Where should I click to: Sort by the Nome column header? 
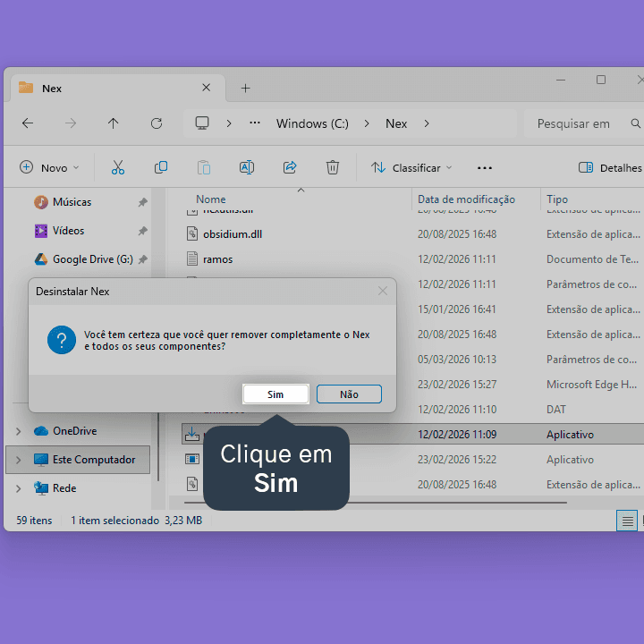(x=211, y=199)
